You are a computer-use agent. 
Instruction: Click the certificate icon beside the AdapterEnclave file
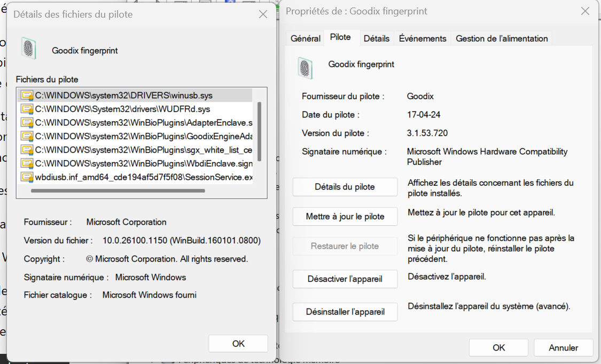point(27,122)
